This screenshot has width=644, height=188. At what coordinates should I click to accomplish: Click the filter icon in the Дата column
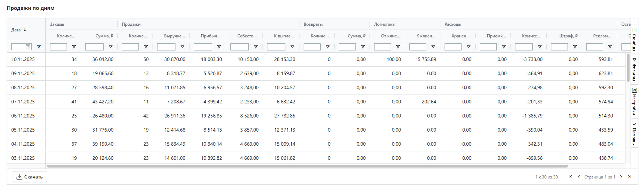(x=39, y=47)
